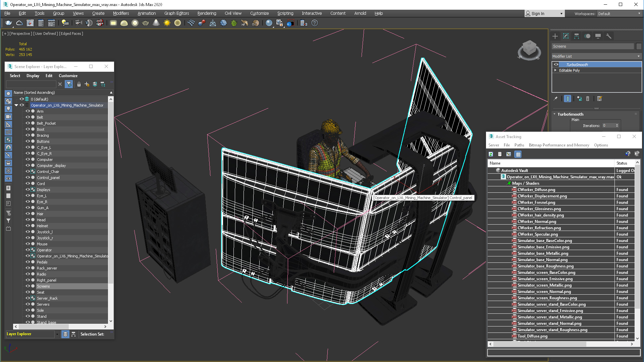
Task: Open the Graph Editors menu
Action: click(176, 13)
